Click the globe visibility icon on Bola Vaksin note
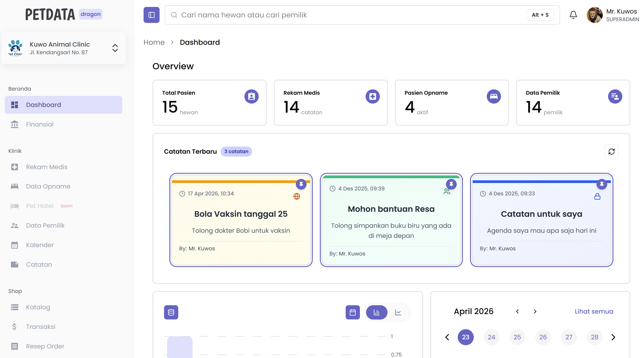The height and width of the screenshot is (358, 644). coord(297,197)
